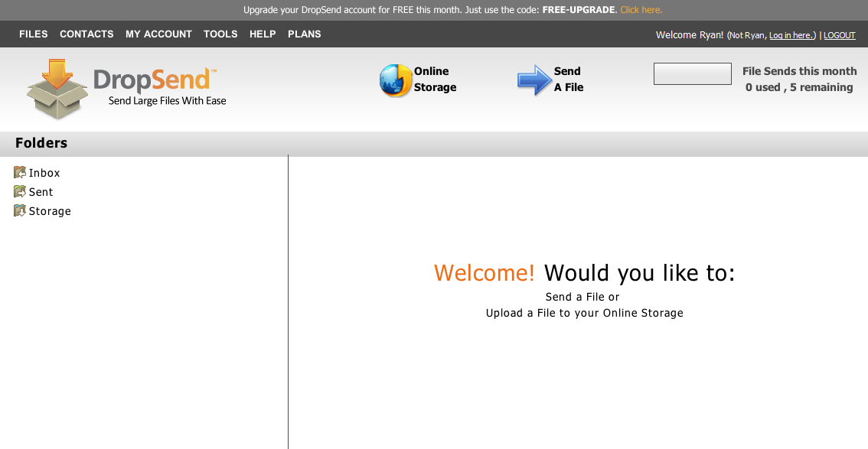Click the DropSend box logo icon
868x449 pixels.
[x=57, y=89]
